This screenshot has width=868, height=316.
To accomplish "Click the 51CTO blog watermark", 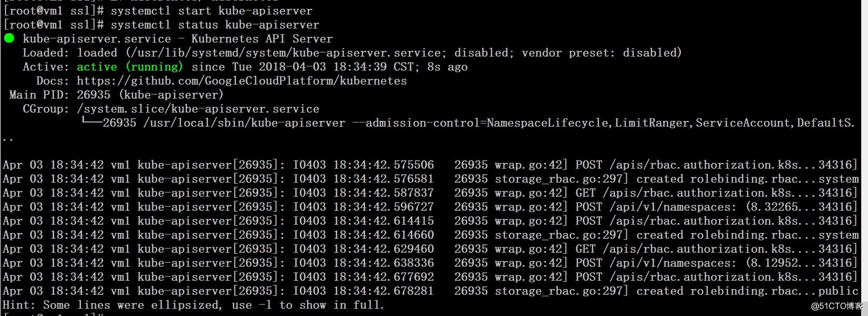I will [836, 306].
